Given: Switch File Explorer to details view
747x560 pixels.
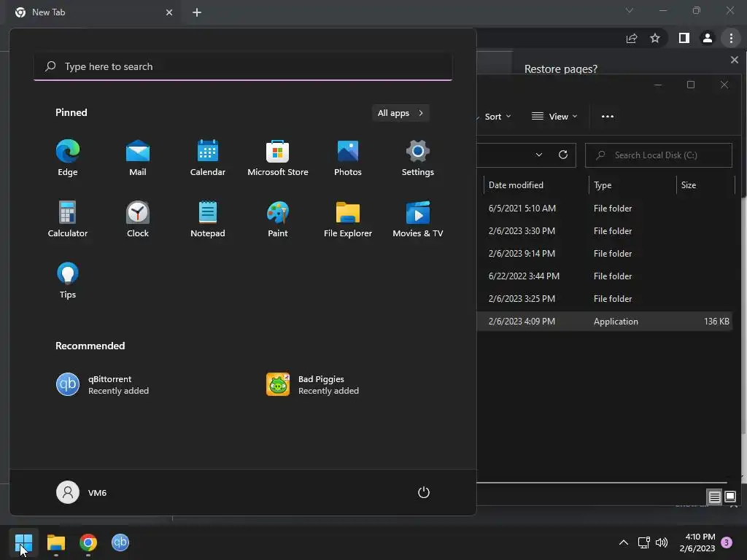Looking at the screenshot, I should [x=715, y=497].
